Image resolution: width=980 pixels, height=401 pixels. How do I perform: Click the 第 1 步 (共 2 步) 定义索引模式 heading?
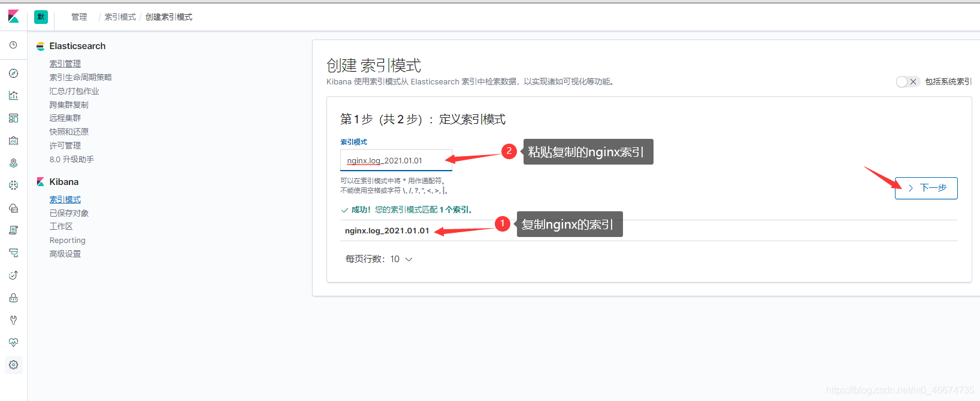tap(423, 119)
